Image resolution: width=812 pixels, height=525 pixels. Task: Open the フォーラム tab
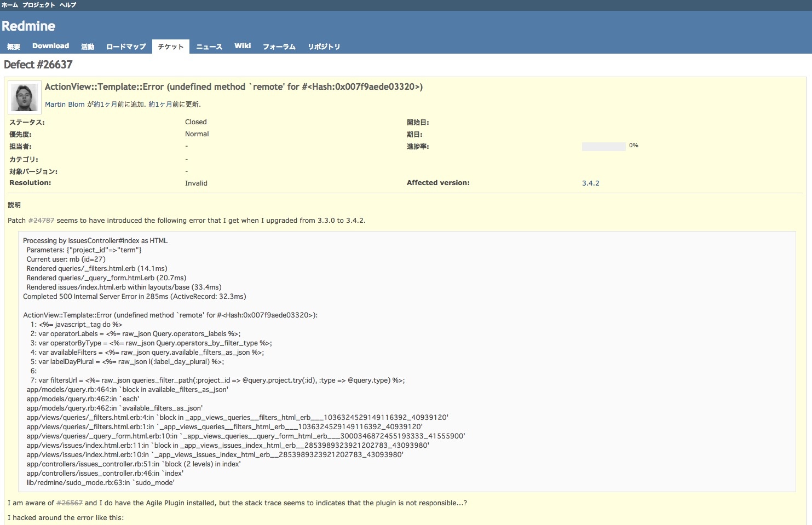pyautogui.click(x=279, y=47)
